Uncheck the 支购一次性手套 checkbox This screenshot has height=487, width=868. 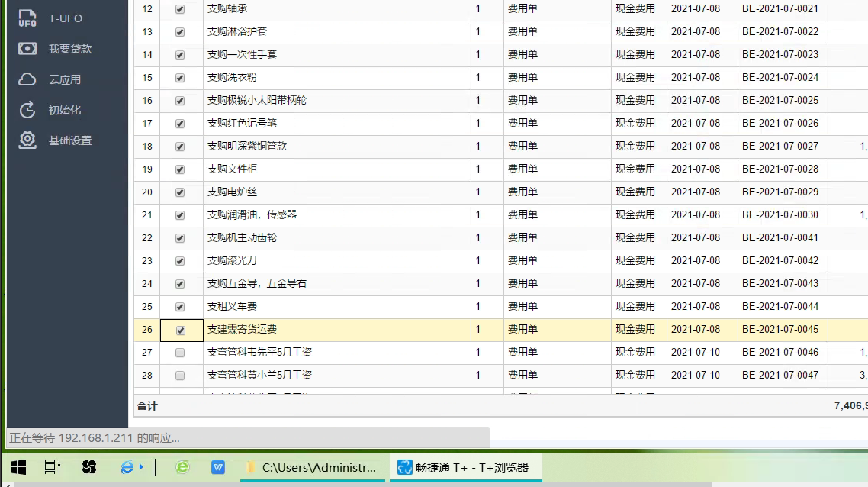tap(180, 55)
